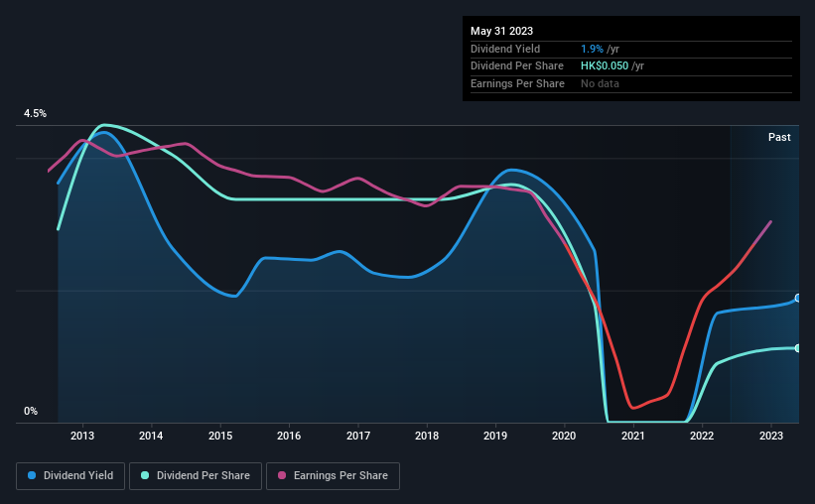Click the No data earnings value
This screenshot has height=504, width=815.
tap(600, 83)
